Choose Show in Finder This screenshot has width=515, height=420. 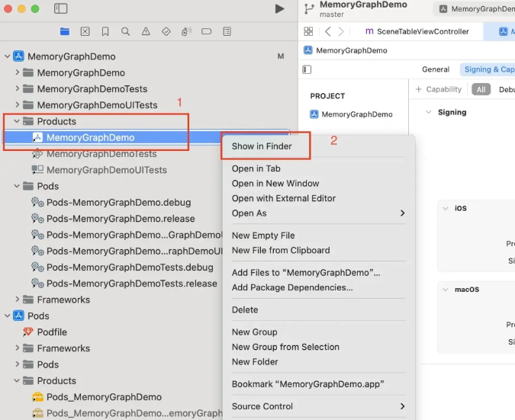[x=262, y=146]
